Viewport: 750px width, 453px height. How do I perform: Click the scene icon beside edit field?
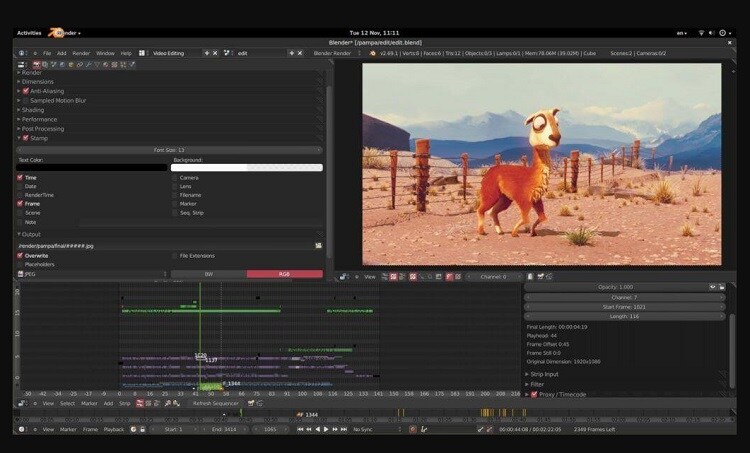[229, 53]
